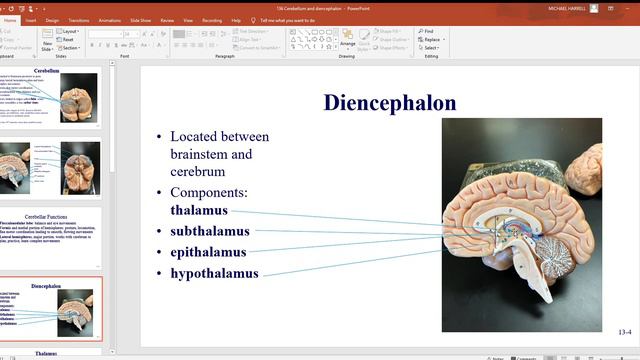640x360 pixels.
Task: Open the Recording tab
Action: [212, 20]
